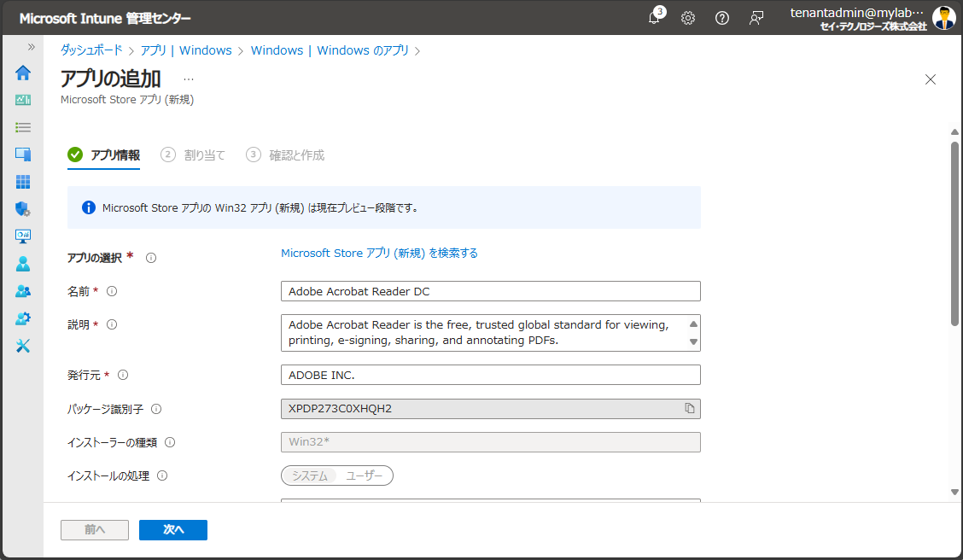Open the Intune Home page from sidebar

click(23, 73)
